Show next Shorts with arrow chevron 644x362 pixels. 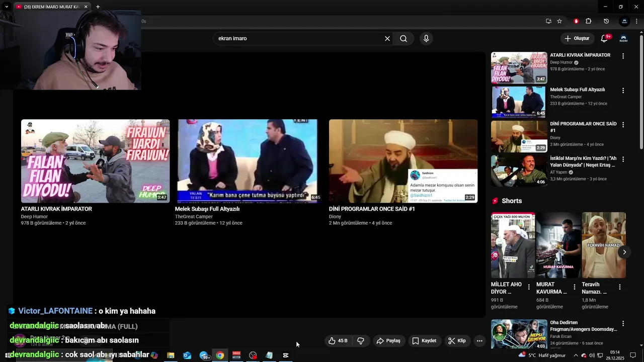tap(624, 252)
